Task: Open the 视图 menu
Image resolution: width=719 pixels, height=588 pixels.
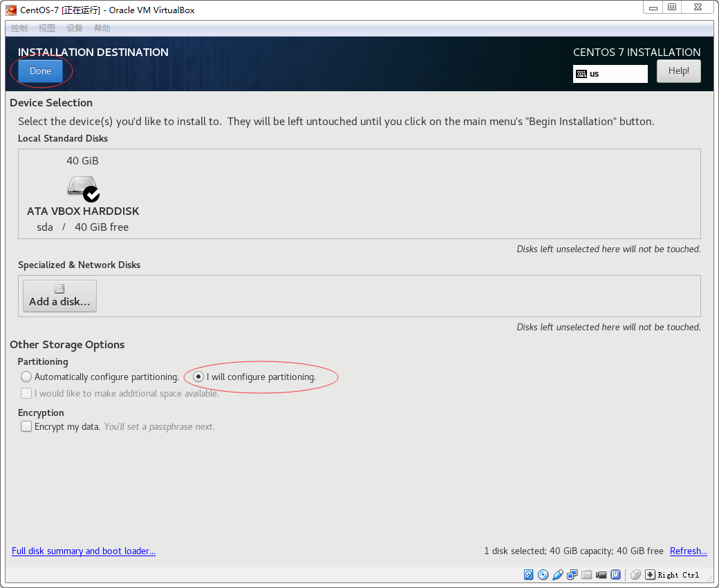Action: pyautogui.click(x=47, y=28)
